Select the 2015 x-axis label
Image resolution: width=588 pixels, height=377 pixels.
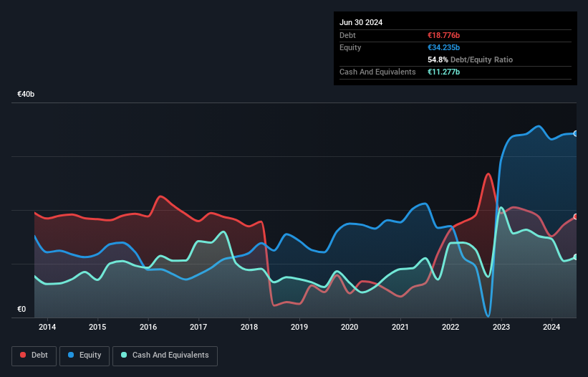pos(97,327)
